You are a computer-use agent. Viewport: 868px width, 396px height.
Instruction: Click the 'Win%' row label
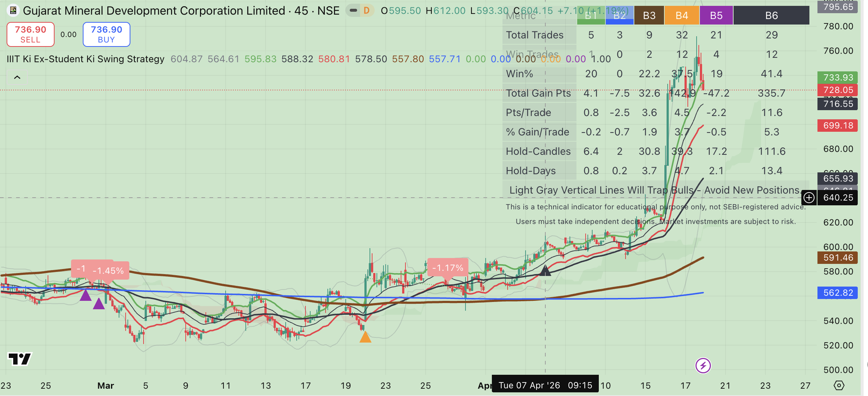pos(519,74)
